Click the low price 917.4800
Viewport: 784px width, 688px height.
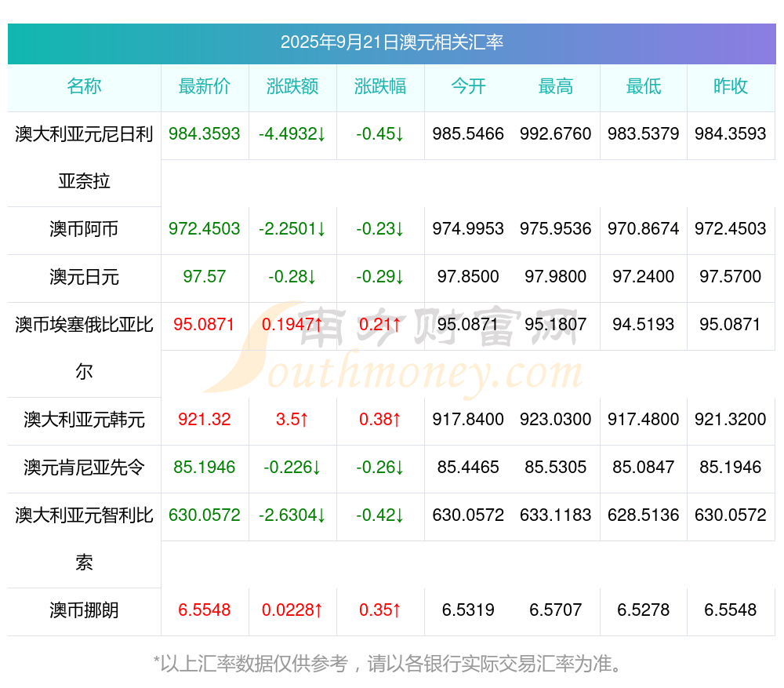[644, 419]
